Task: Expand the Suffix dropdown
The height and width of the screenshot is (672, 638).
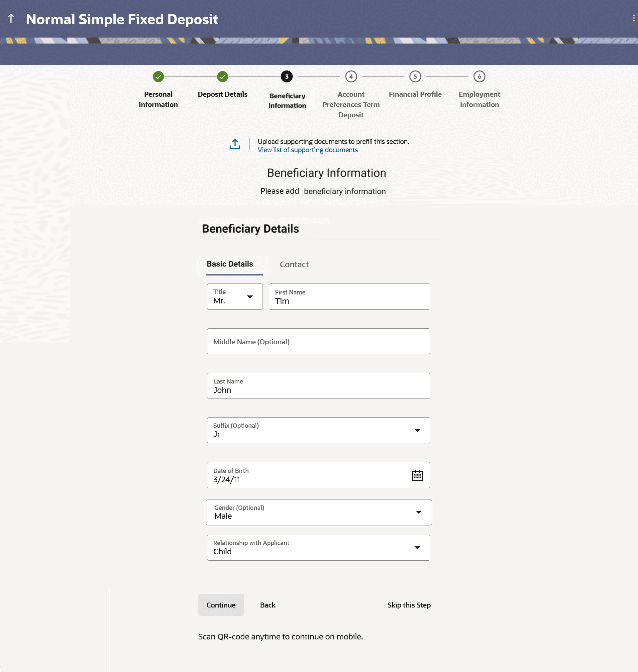Action: [417, 430]
